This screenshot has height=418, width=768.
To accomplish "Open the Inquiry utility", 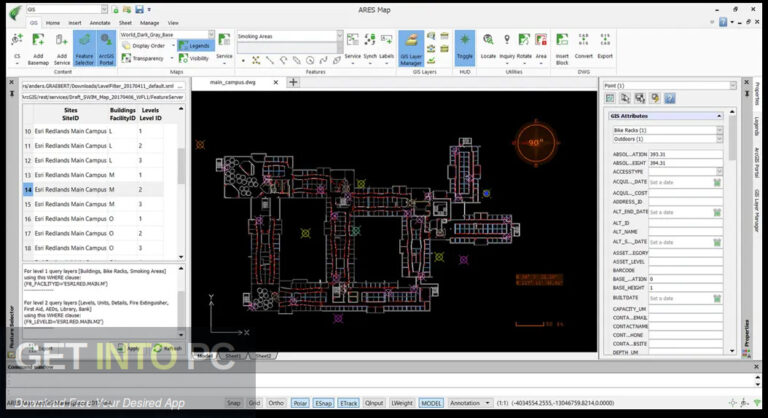I will (x=507, y=47).
